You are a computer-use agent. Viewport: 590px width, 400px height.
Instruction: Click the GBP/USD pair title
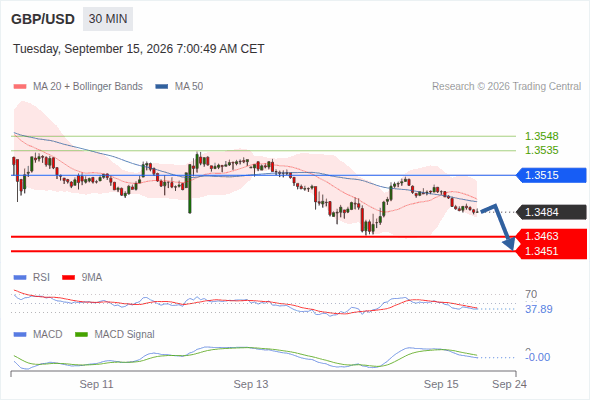43,19
